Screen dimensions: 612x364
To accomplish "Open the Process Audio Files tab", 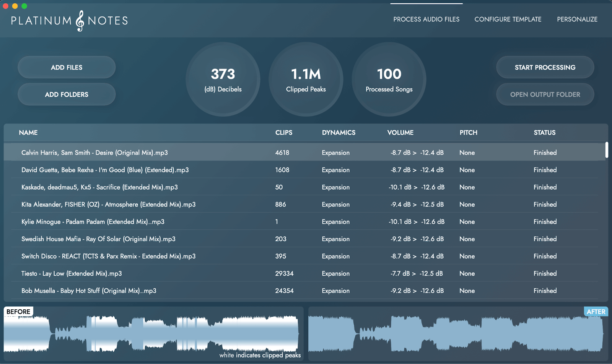I will [x=426, y=19].
